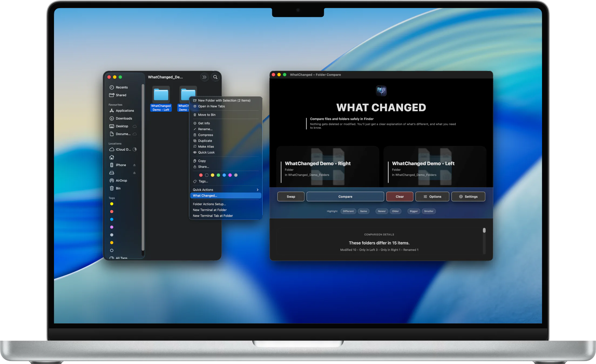The height and width of the screenshot is (364, 596).
Task: Click the Finder search magnifier icon
Action: (x=215, y=77)
